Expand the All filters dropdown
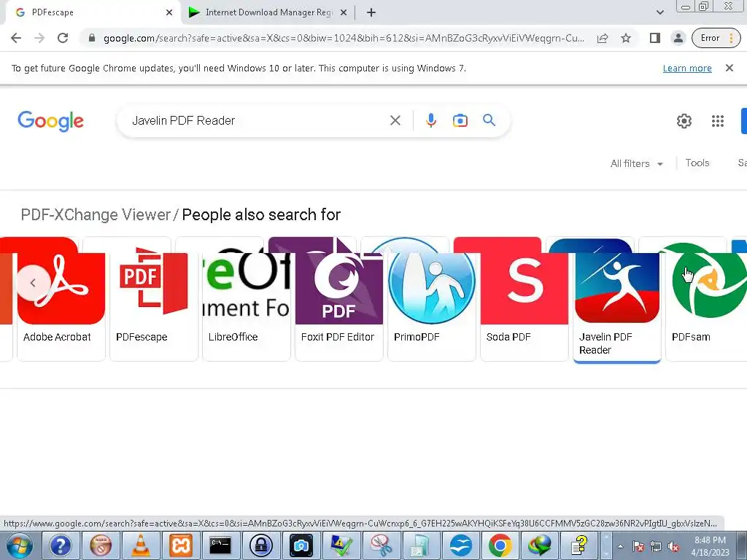Viewport: 747px width, 560px height. 637,163
